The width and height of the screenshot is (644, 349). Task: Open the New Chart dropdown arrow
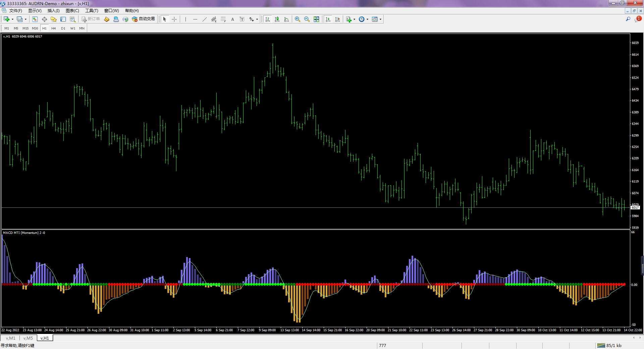[12, 19]
